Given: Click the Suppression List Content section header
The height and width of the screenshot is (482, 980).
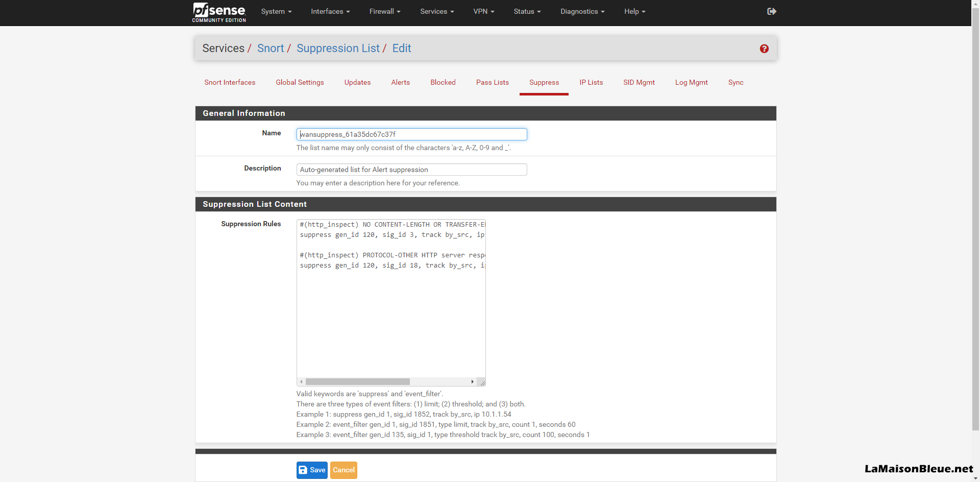Looking at the screenshot, I should coord(486,204).
